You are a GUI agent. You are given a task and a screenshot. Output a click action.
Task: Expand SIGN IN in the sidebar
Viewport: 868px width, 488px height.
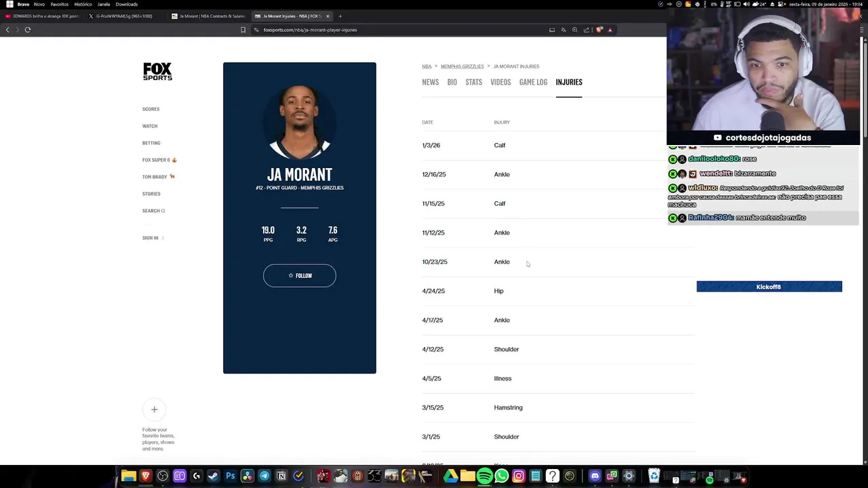(x=153, y=238)
